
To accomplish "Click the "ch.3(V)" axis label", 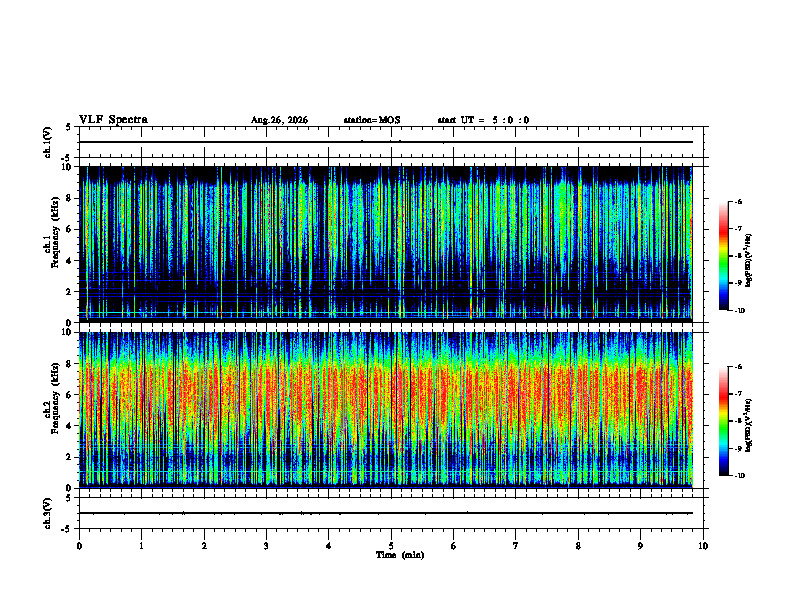I will (x=47, y=513).
